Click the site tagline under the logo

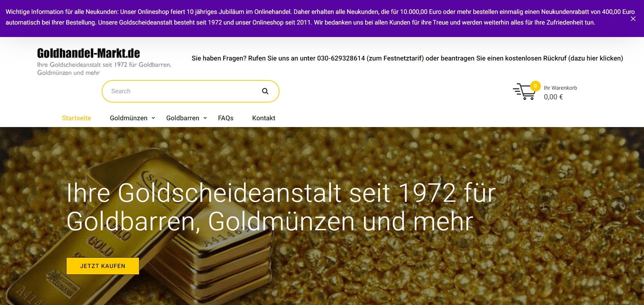[104, 69]
